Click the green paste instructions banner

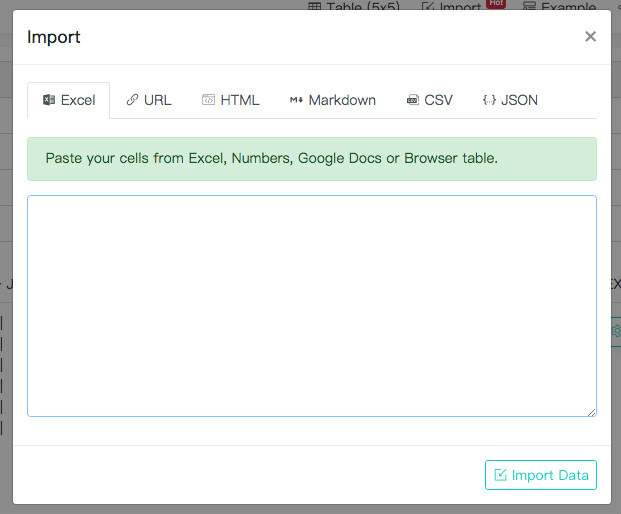click(x=311, y=158)
